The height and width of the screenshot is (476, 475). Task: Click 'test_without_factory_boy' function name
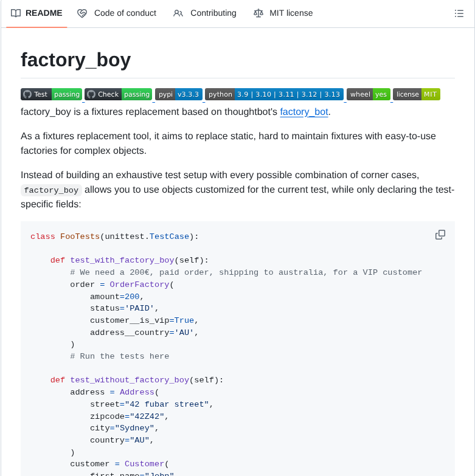pos(130,380)
